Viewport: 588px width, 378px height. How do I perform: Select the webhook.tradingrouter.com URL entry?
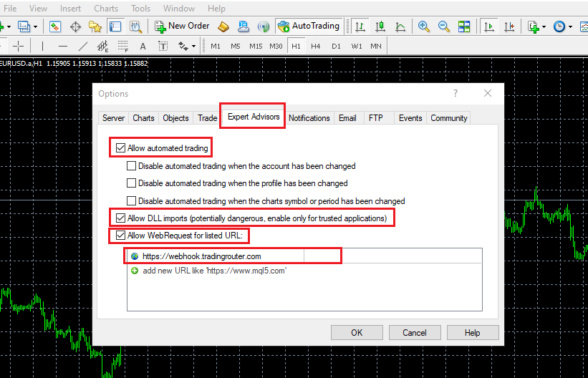[304, 256]
